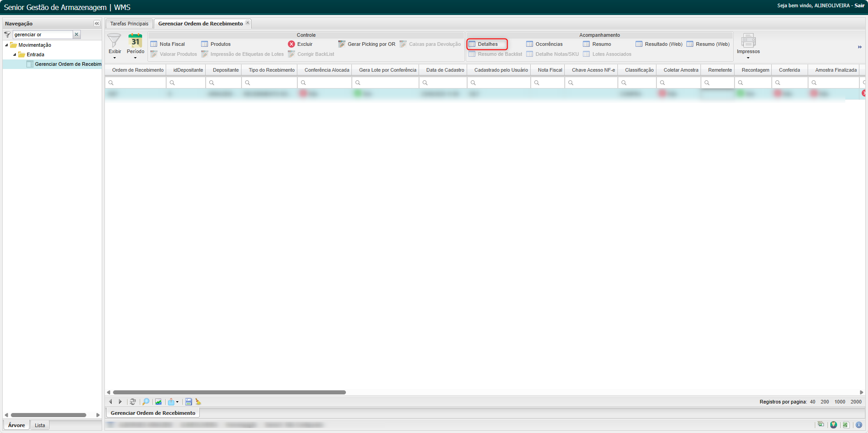Screen dimensions: 868x433
Task: Click the magnifier search icon in bottom toolbar
Action: [146, 402]
